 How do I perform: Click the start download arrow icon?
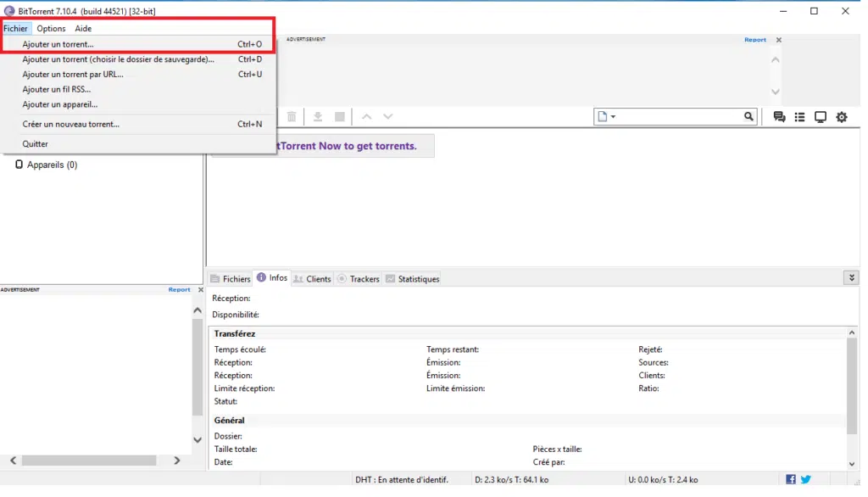click(318, 116)
